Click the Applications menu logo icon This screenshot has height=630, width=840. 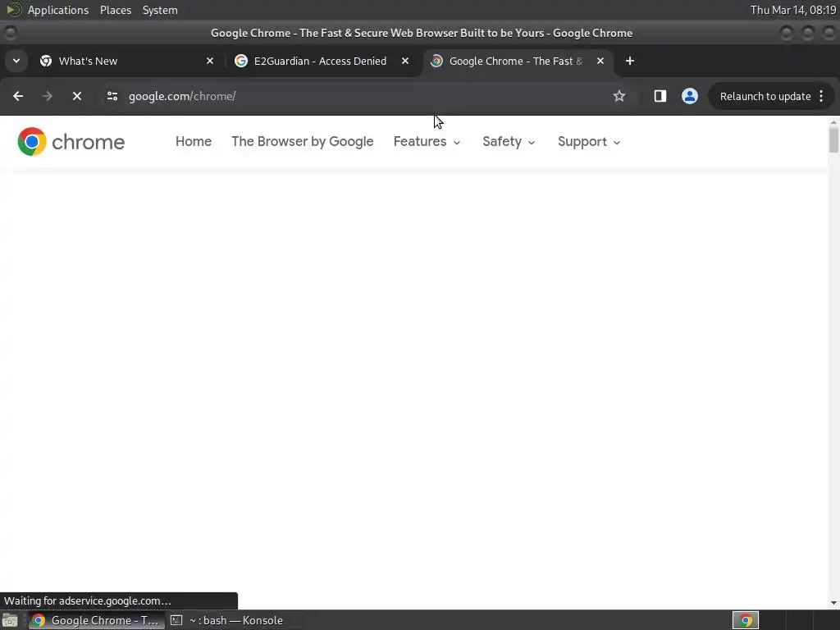coord(13,10)
